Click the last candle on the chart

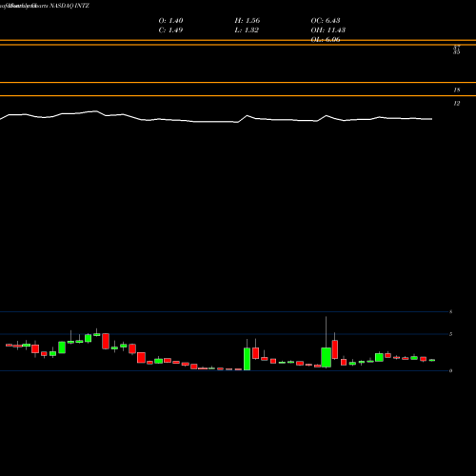pos(432,360)
